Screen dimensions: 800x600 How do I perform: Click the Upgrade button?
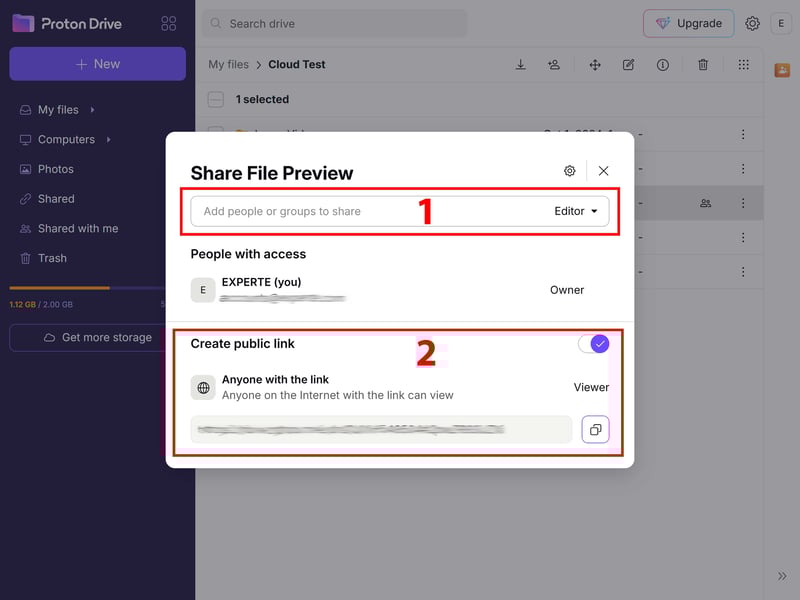[x=688, y=23]
